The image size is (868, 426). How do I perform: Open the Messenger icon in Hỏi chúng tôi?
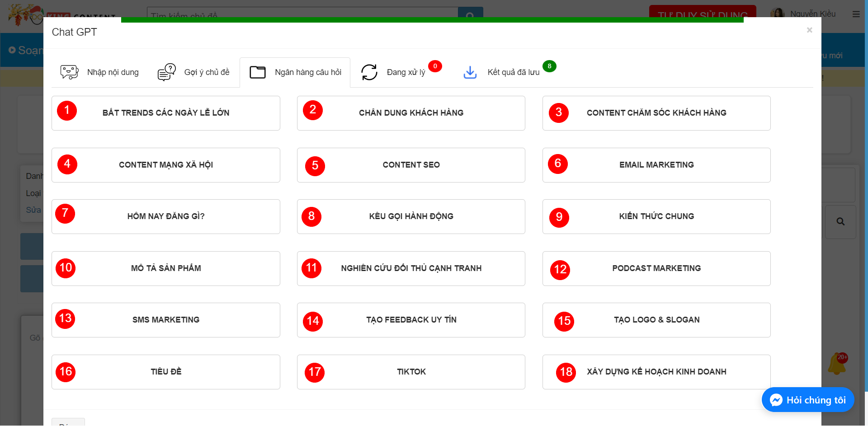(776, 400)
